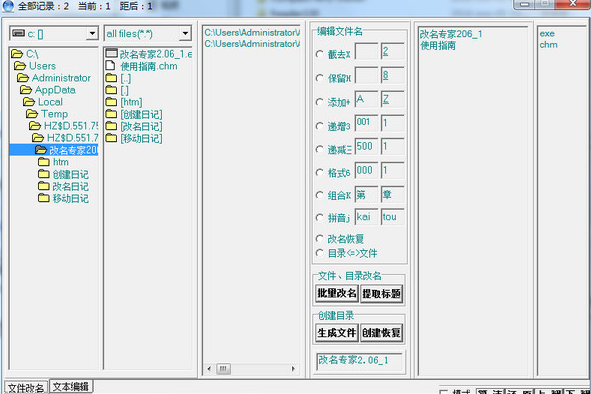Click the horizontal scrollbar thumb under path list

224,369
